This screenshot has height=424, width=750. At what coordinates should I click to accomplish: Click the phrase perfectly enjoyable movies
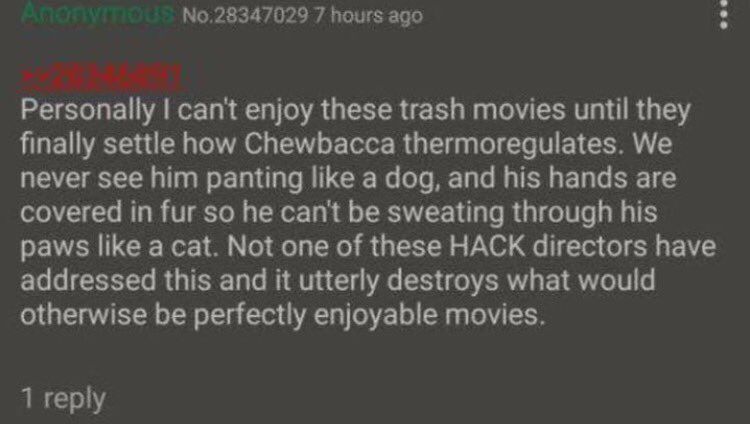(369, 316)
